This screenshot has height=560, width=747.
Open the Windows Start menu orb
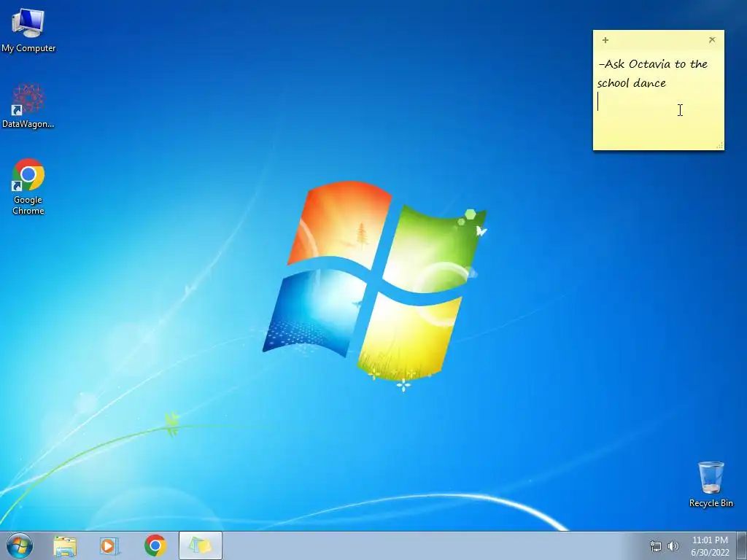click(x=20, y=545)
